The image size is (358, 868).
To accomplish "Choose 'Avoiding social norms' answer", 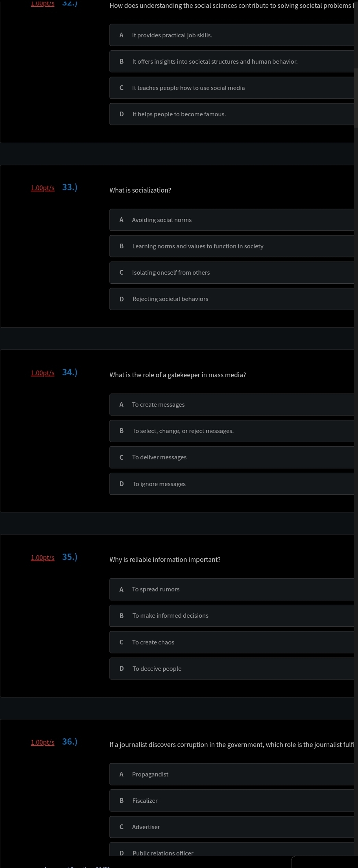I will [x=232, y=220].
